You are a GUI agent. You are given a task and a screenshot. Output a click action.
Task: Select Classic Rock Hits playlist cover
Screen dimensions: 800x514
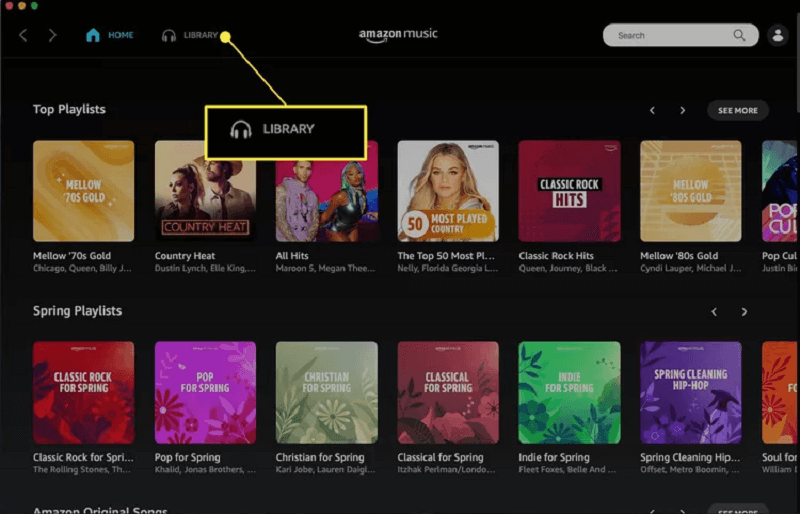point(569,191)
